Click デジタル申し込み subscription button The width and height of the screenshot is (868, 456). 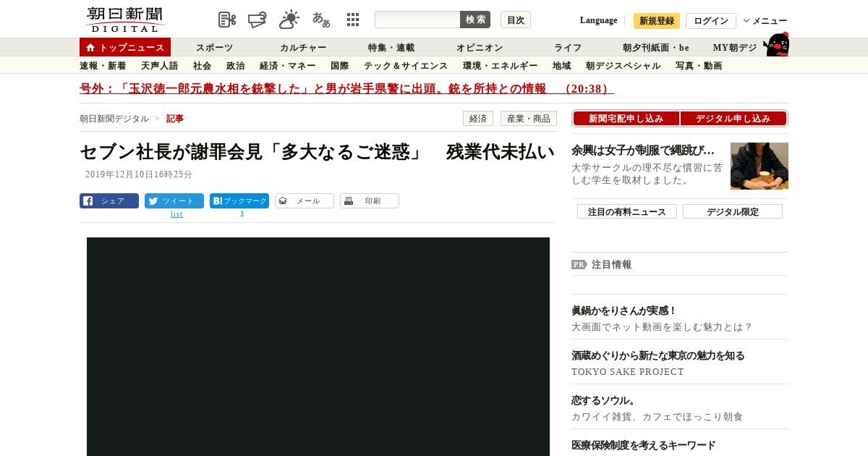point(733,119)
